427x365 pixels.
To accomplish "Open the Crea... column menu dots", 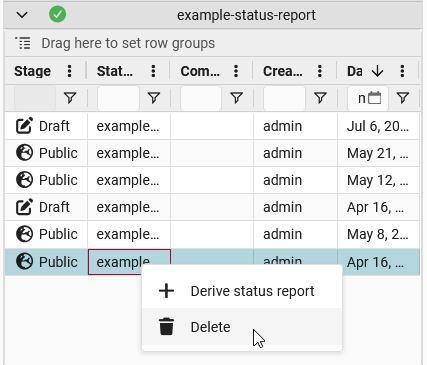I will [x=320, y=71].
